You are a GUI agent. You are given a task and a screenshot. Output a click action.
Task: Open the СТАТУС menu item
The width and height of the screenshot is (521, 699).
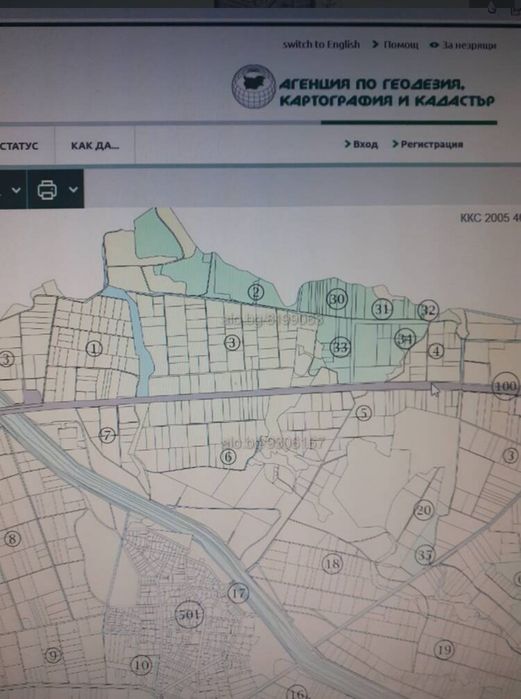pos(19,146)
